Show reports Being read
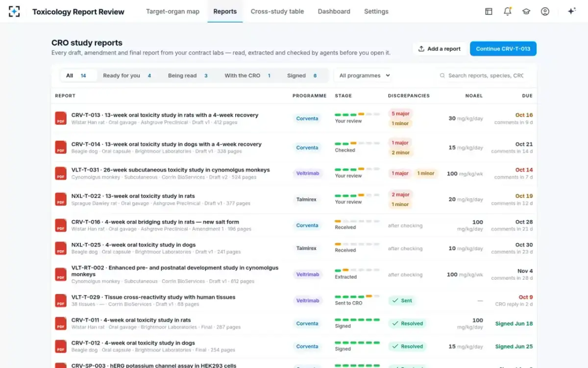 [188, 76]
